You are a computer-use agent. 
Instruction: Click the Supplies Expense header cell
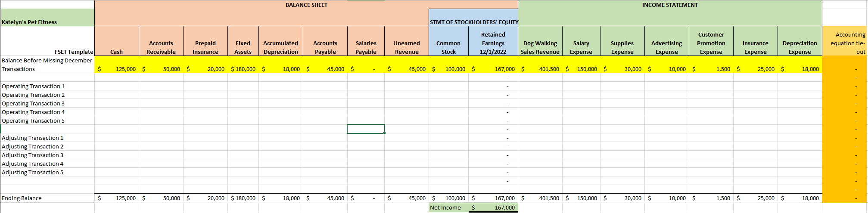click(x=622, y=41)
